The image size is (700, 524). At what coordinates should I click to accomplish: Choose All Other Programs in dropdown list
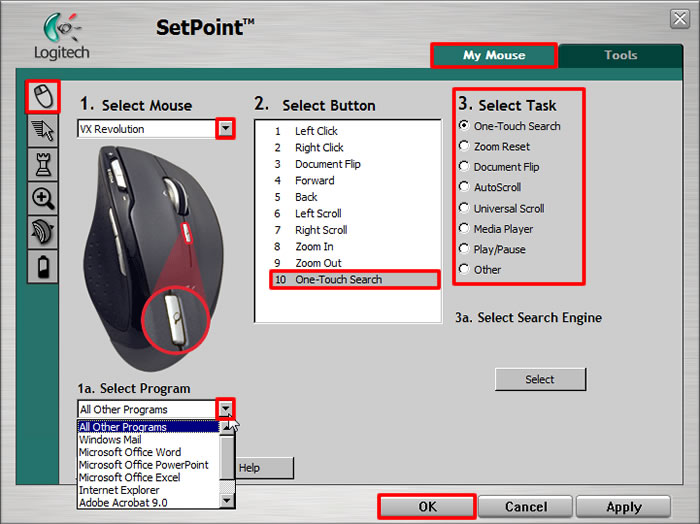[149, 427]
